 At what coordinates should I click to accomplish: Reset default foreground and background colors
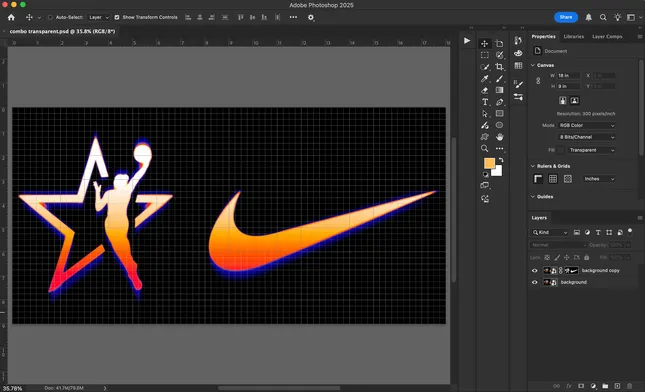pos(485,174)
